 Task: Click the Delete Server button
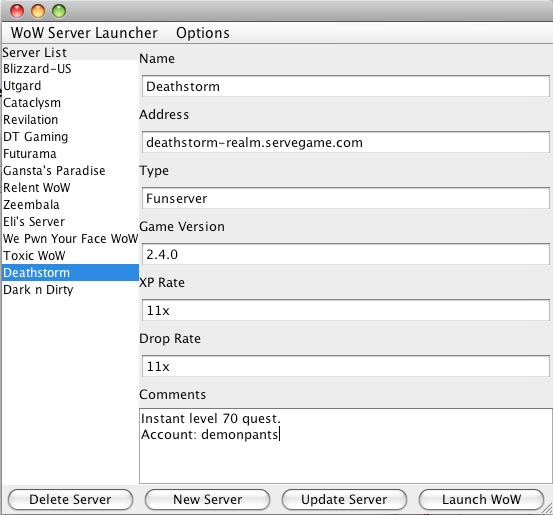click(70, 499)
